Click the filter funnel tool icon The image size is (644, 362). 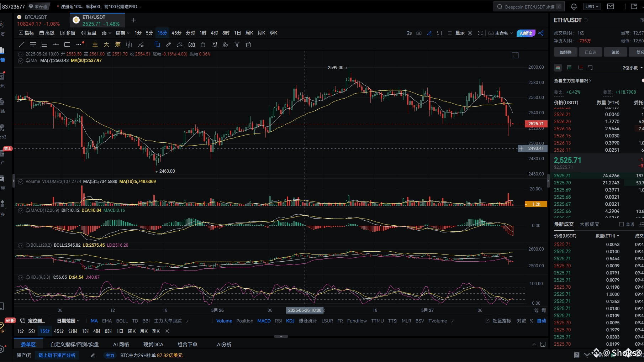click(237, 44)
